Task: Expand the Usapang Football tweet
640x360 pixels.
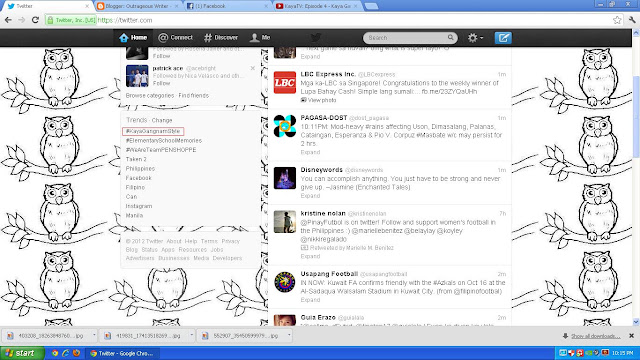Action: coord(310,300)
